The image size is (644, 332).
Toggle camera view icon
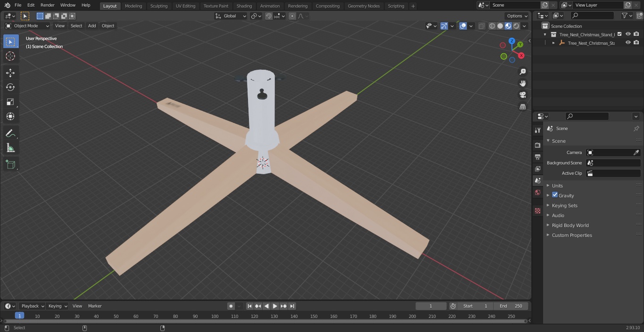coord(522,95)
